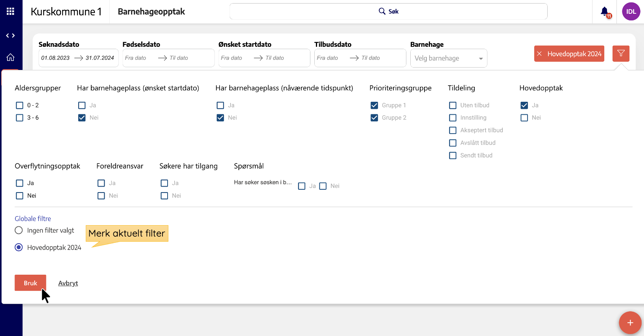Select the Ingen filter valgt radio option
This screenshot has height=336, width=644.
pyautogui.click(x=19, y=230)
